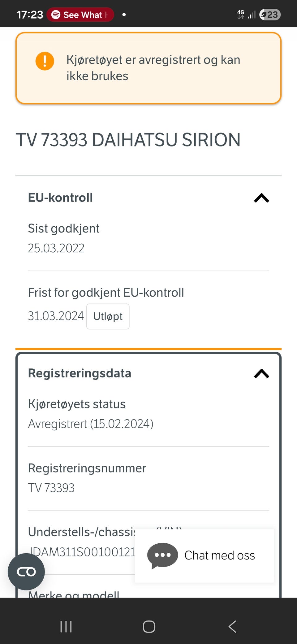
Task: Tap the round dark link button at bottom left
Action: pyautogui.click(x=26, y=572)
